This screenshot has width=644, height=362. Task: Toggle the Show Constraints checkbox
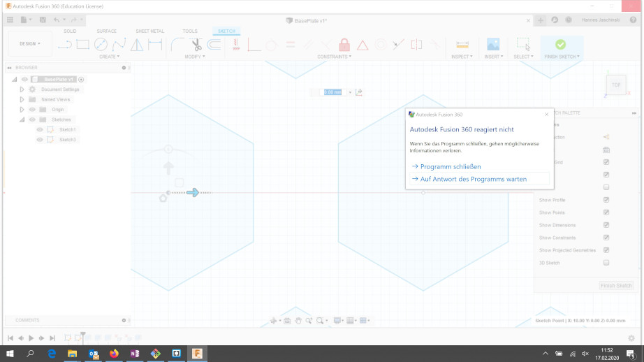pos(606,238)
